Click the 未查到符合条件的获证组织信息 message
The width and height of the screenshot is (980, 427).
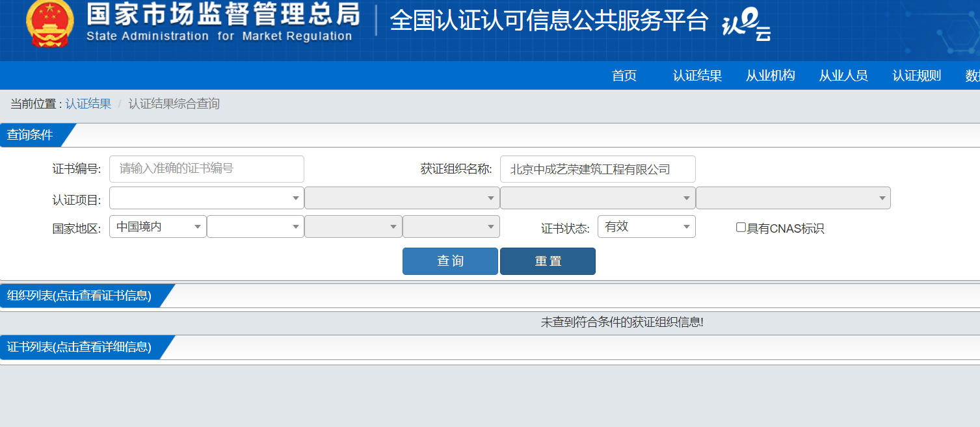tap(622, 322)
